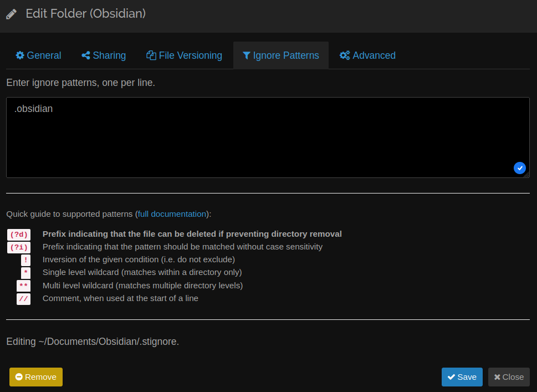Open the File Versioning tab

184,55
